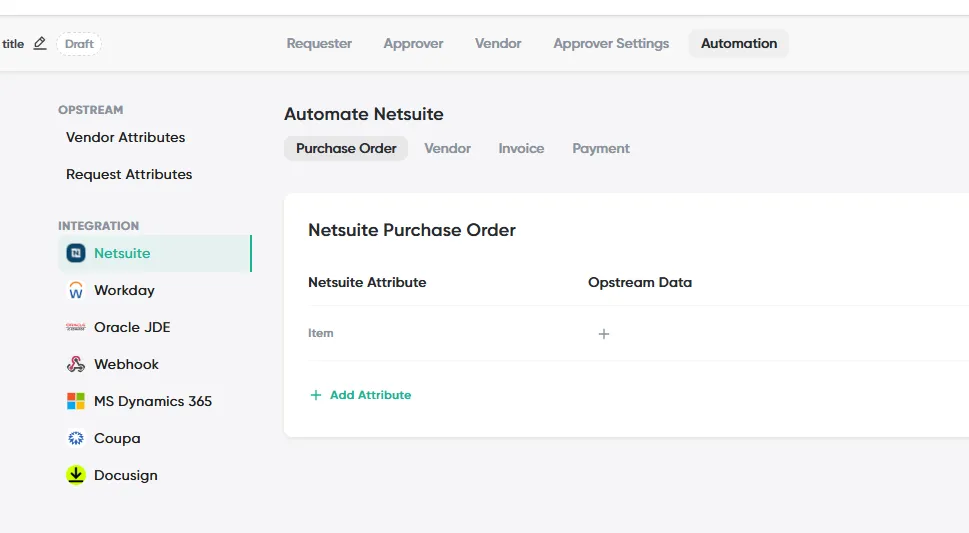Switch to the Vendor sub-tab under Automate Netsuite

click(447, 148)
